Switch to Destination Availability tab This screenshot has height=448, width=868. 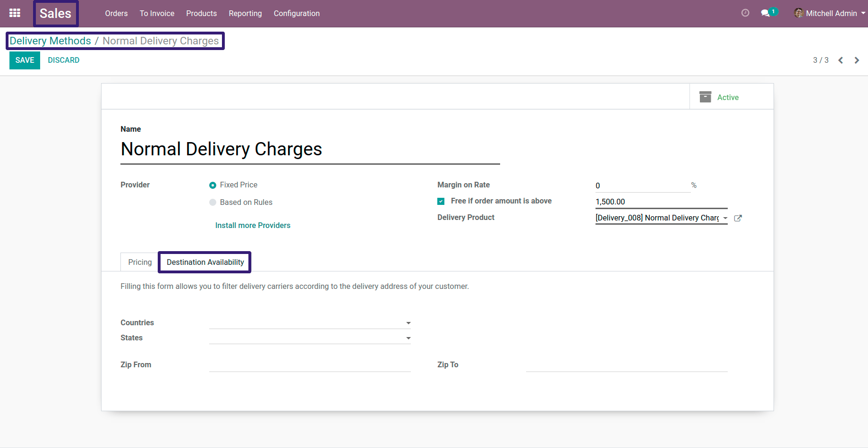[205, 262]
